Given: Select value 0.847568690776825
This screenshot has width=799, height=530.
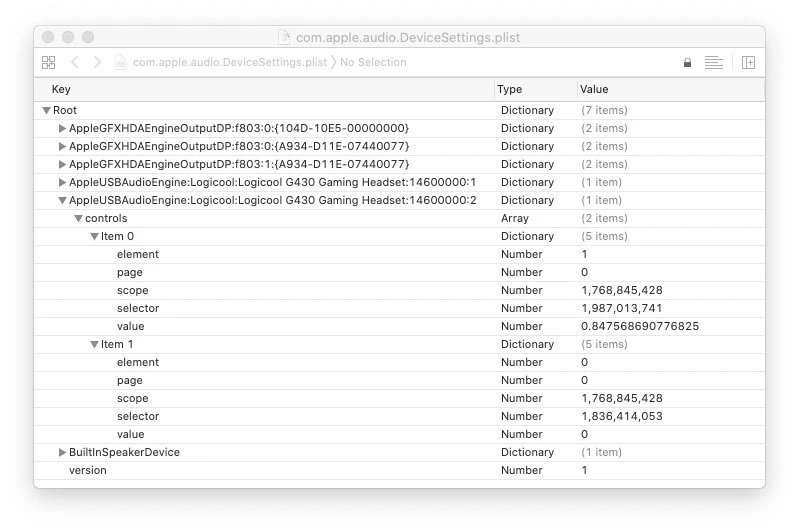Looking at the screenshot, I should (x=640, y=326).
